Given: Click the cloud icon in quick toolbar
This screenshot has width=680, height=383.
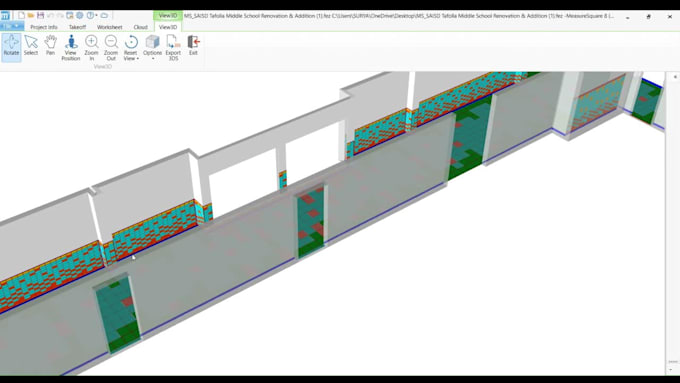Looking at the screenshot, I should tap(105, 16).
